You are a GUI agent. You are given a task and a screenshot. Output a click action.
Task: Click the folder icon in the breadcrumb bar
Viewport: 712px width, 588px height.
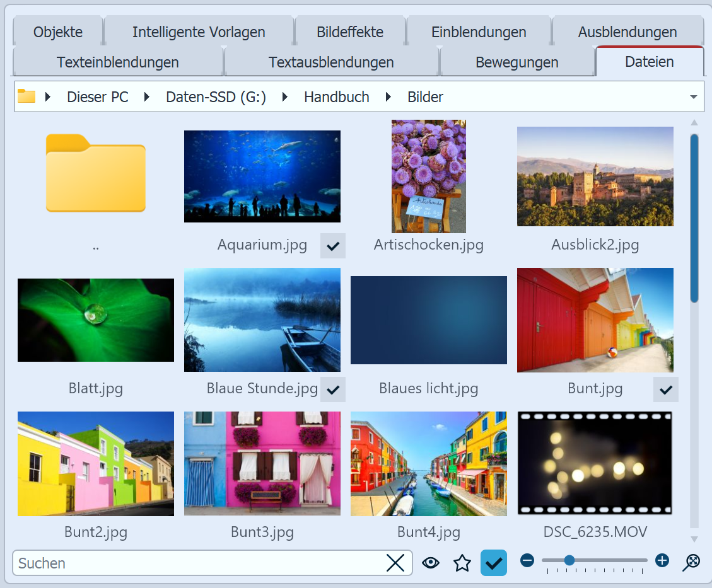tap(26, 96)
